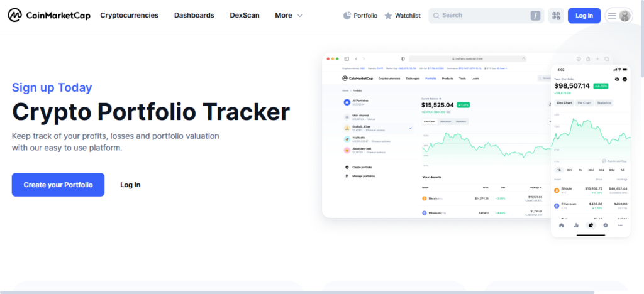Click the Log In text link
The height and width of the screenshot is (294, 644).
pos(130,185)
